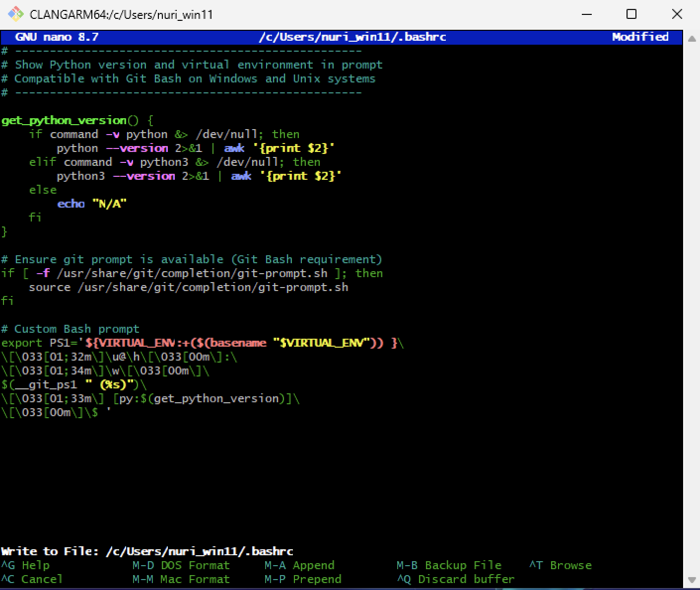
Task: Click the line with 01;34m and \w
Action: [105, 370]
